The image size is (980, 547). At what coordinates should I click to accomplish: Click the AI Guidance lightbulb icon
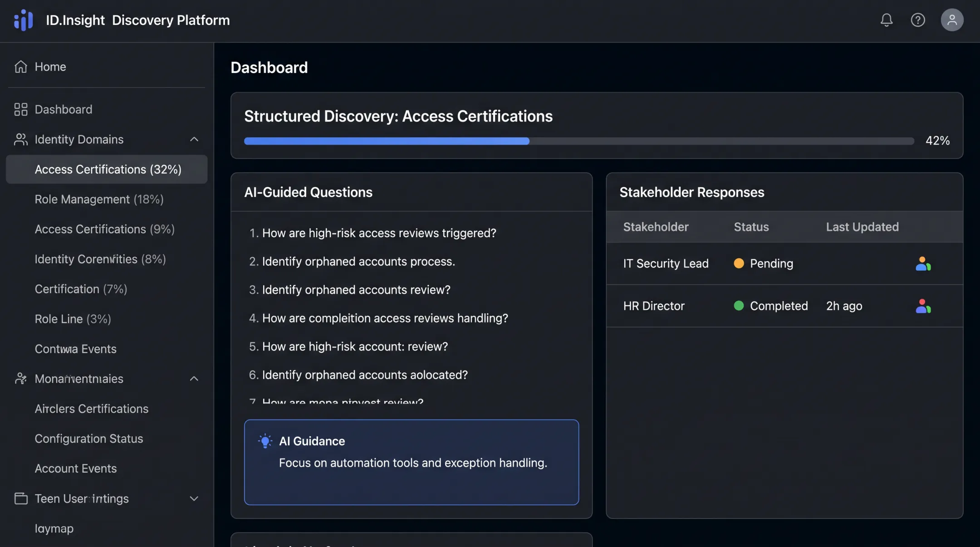click(x=265, y=441)
